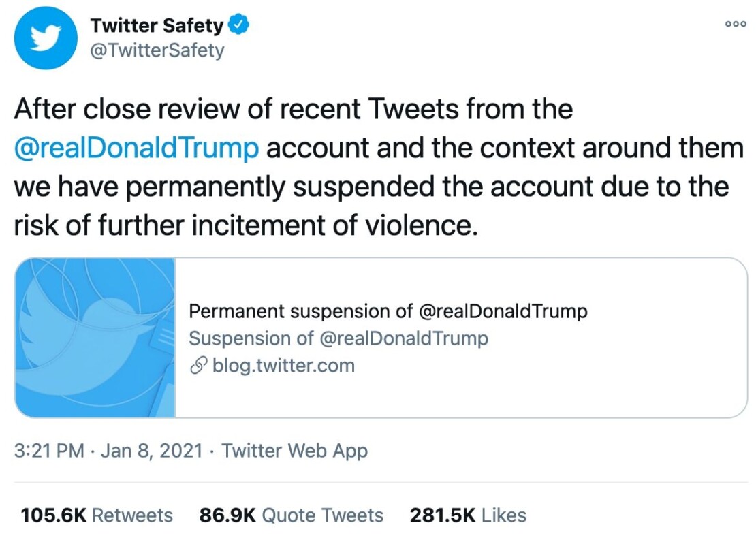
Task: Click the Twitter bird profile avatar
Action: [45, 37]
